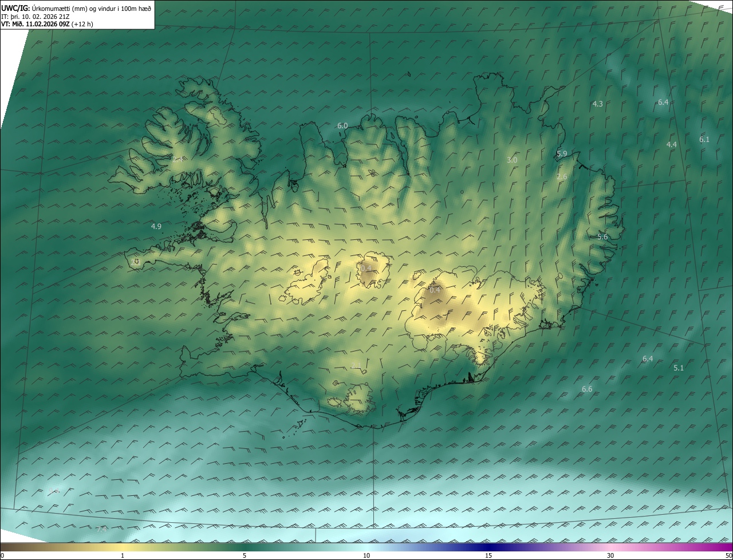Click the 6.0 value off the north coast
The height and width of the screenshot is (560, 733).
(x=342, y=125)
